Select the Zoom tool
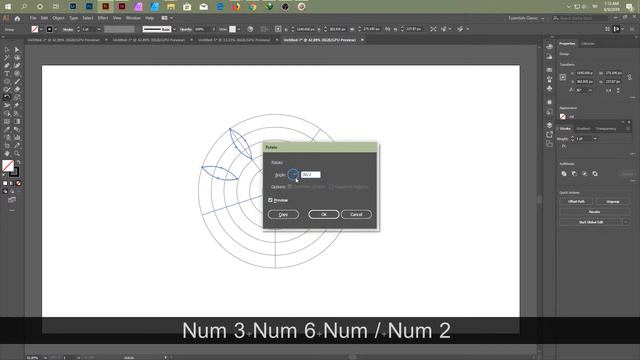Screen dimensions: 640x360 pos(17,153)
